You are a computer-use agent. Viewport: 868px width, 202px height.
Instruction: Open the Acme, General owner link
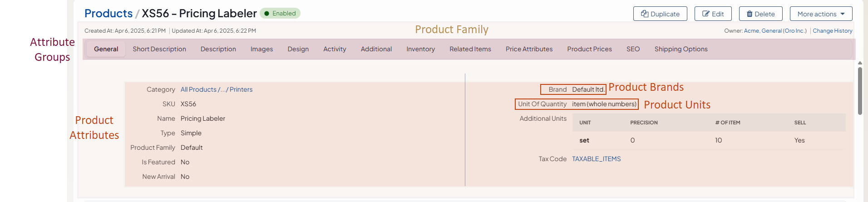(763, 31)
